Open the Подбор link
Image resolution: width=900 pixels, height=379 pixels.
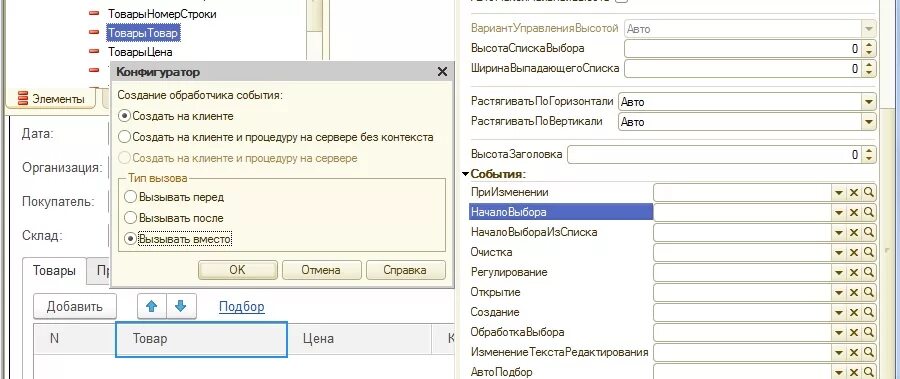[242, 307]
